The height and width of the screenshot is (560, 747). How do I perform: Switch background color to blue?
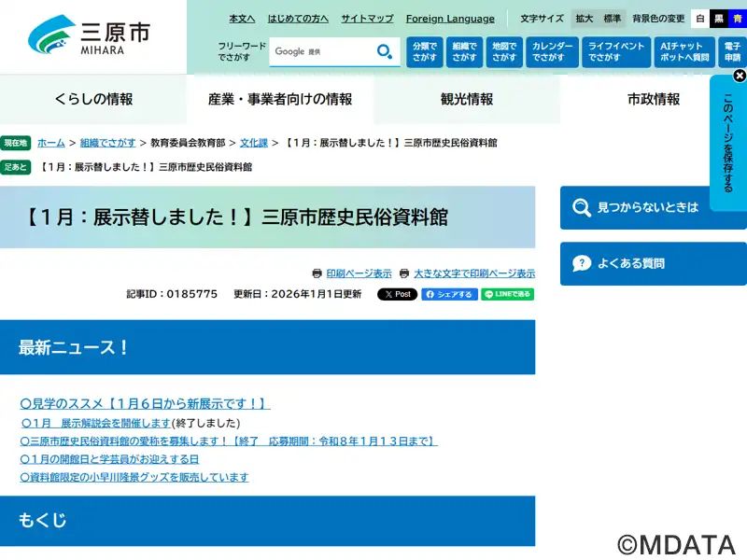(x=738, y=19)
